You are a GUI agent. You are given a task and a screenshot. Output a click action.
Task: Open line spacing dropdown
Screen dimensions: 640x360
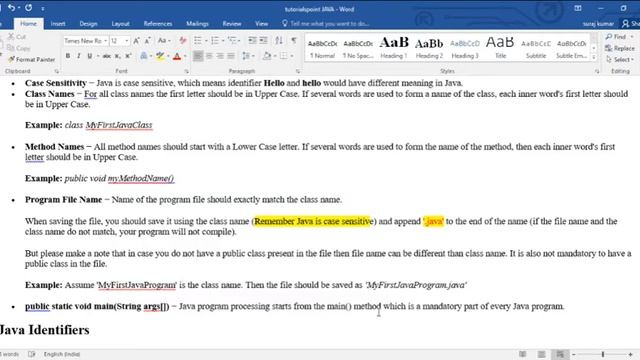coord(248,56)
